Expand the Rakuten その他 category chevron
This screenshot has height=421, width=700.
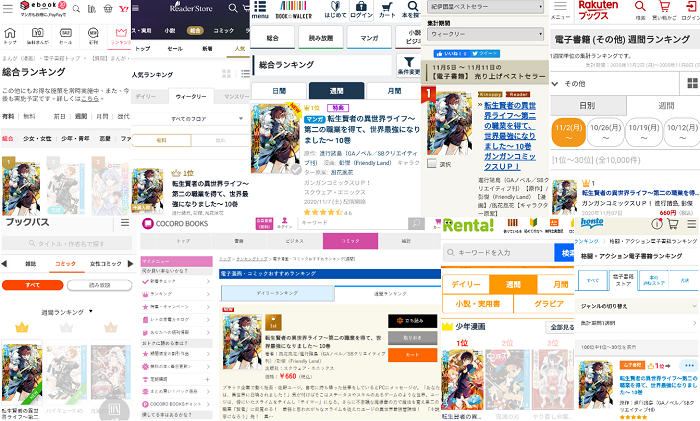pos(555,83)
